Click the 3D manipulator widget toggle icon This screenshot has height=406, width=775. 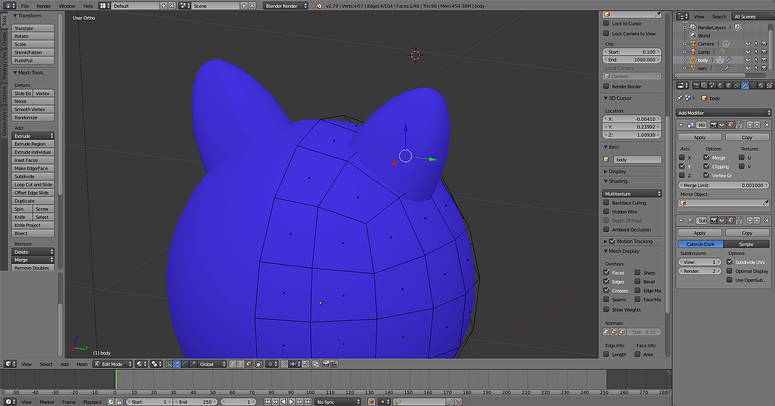point(169,364)
